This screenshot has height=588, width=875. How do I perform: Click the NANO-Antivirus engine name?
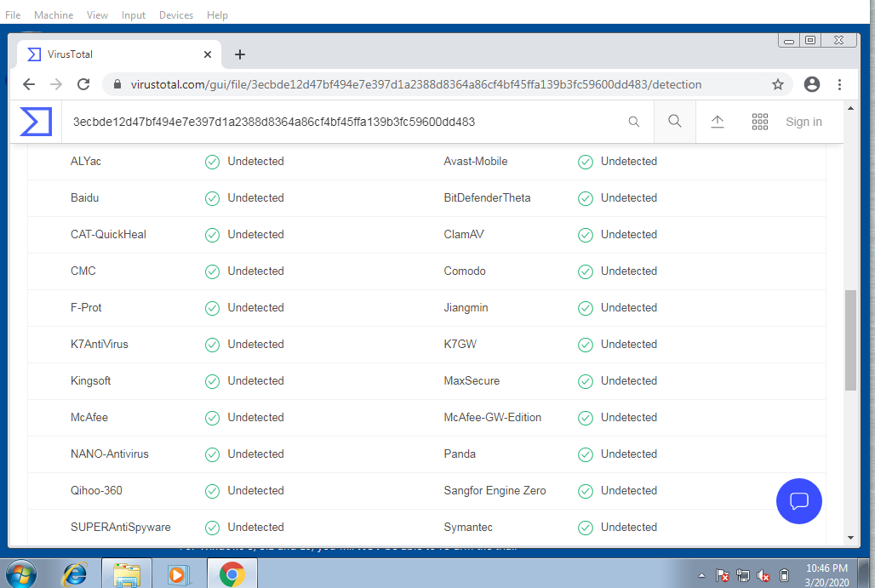point(109,454)
